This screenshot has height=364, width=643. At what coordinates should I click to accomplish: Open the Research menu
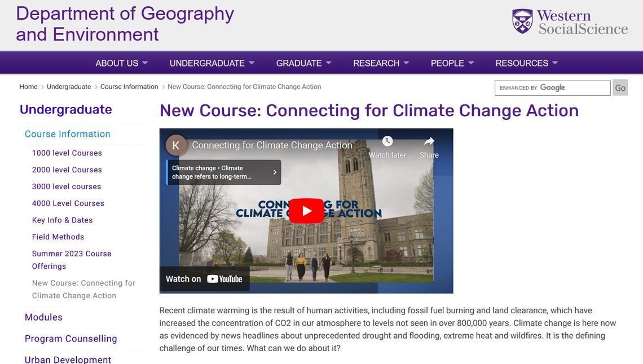tap(381, 63)
